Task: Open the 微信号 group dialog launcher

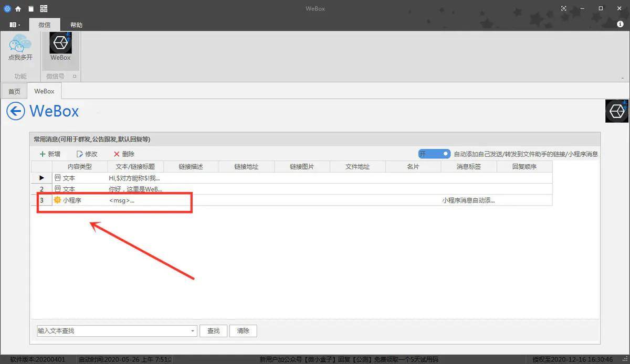Action: [75, 77]
